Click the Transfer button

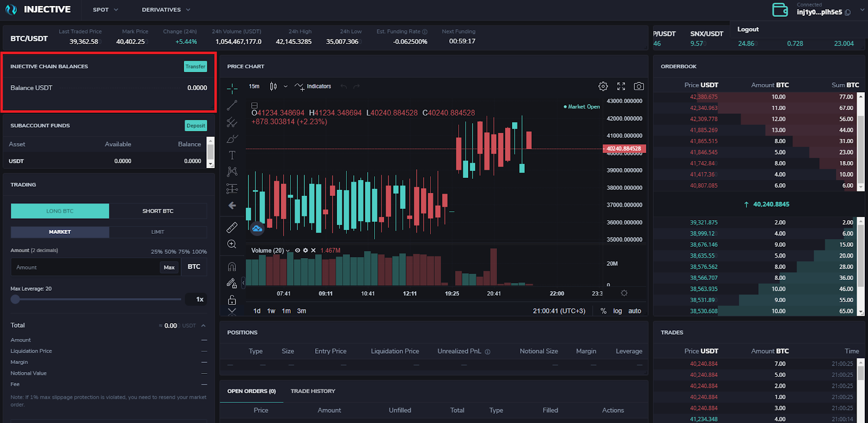click(x=195, y=67)
